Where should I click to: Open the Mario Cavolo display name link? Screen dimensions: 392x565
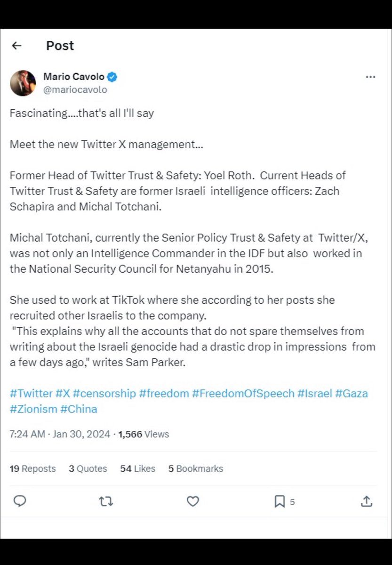[74, 77]
